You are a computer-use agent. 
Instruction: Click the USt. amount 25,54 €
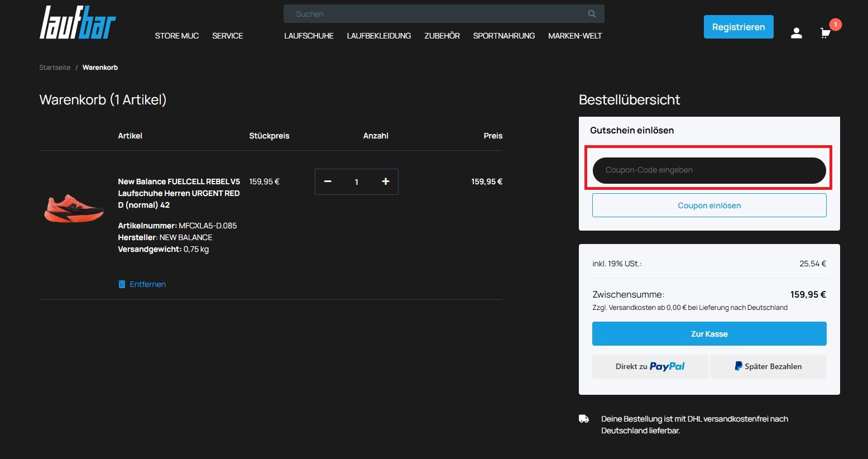[813, 264]
